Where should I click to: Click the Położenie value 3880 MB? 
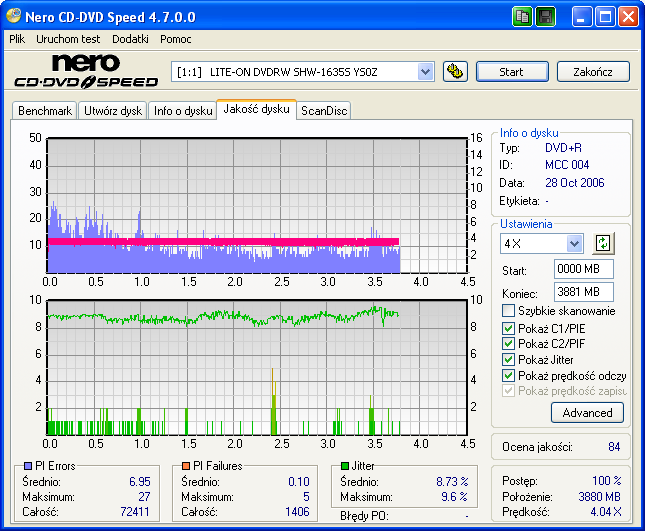pos(599,496)
